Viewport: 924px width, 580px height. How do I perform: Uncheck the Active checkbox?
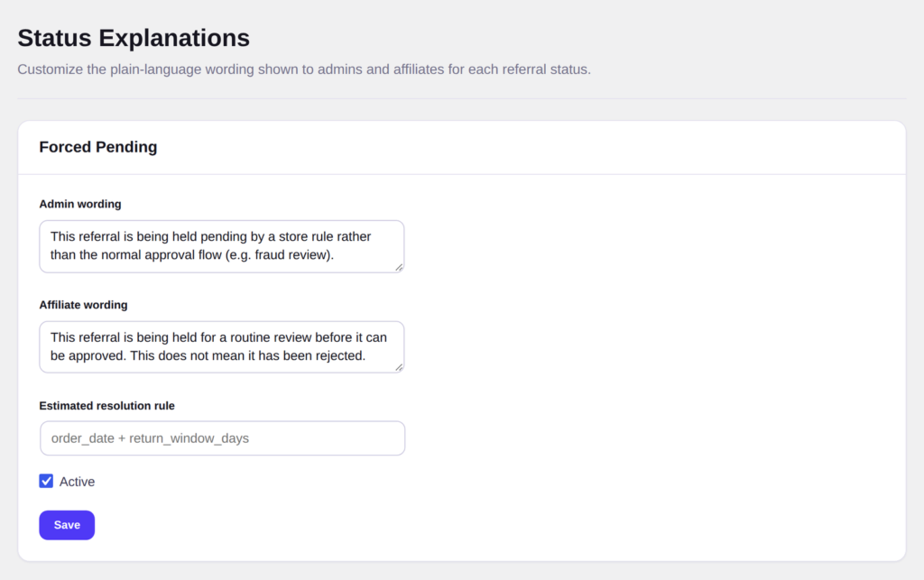[46, 481]
